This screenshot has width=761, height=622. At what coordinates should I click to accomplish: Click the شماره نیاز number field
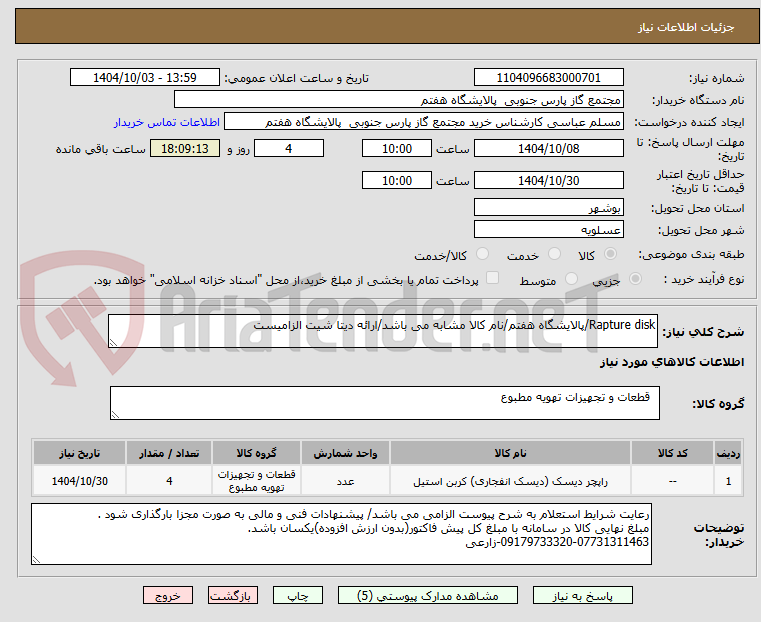(x=548, y=78)
